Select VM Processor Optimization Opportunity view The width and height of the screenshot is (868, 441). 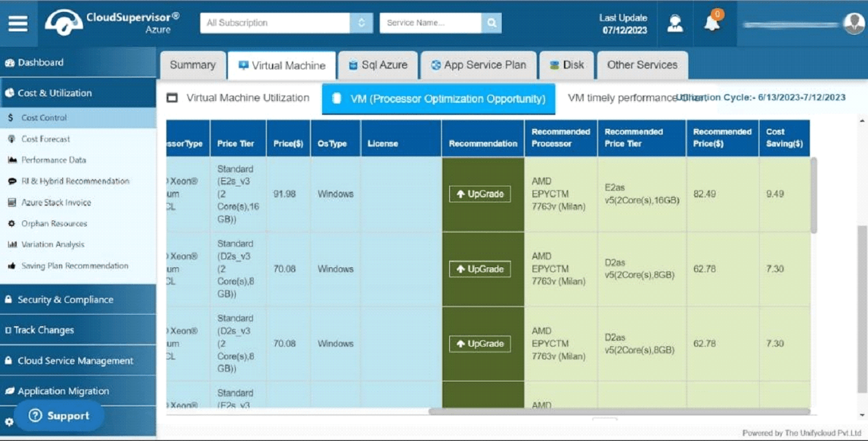(438, 99)
